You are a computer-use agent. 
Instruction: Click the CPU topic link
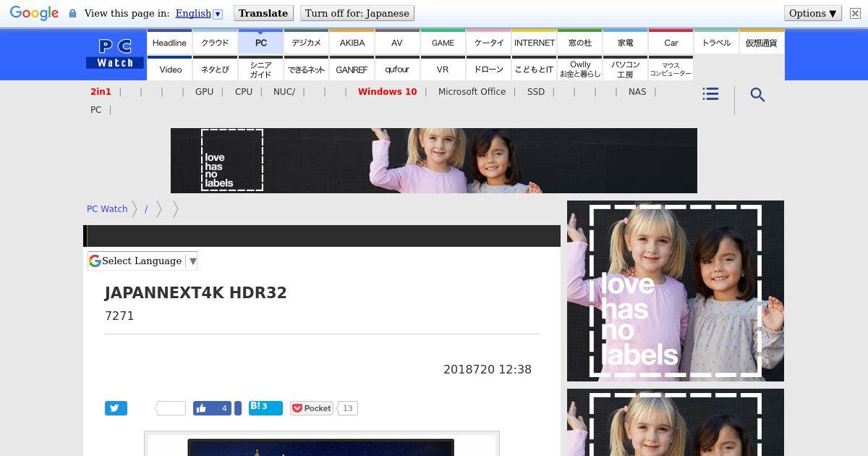(x=244, y=91)
